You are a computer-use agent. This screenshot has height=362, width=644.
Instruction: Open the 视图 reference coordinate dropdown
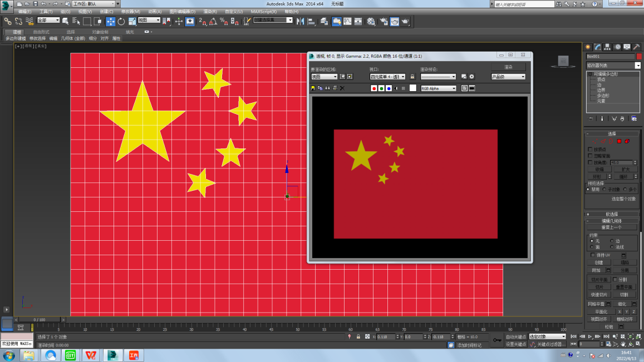pyautogui.click(x=149, y=20)
